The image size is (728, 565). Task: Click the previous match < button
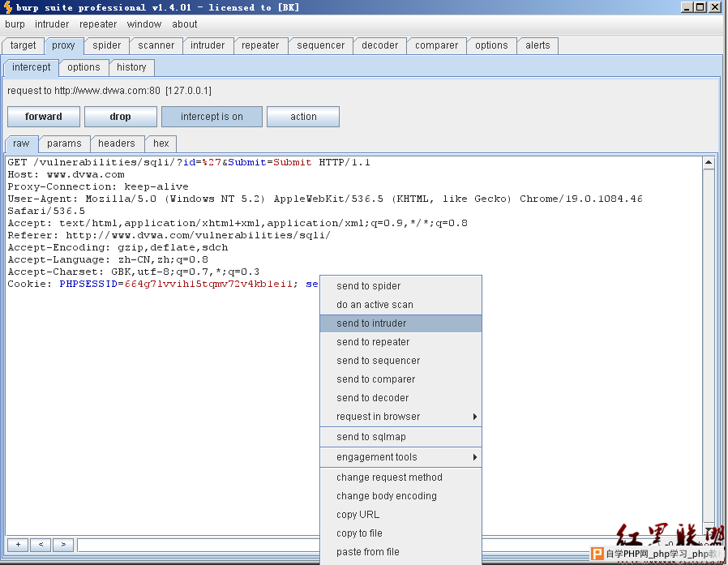41,545
